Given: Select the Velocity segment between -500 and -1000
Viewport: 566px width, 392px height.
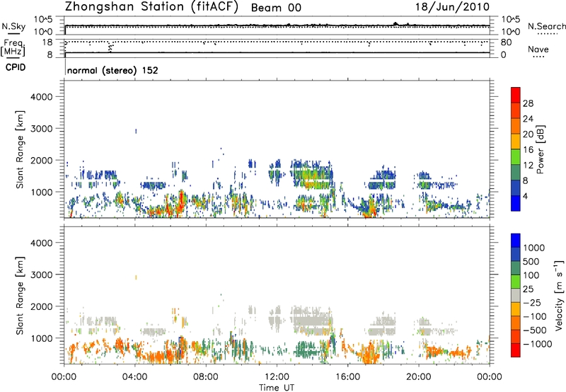Looking at the screenshot, I should pos(516,336).
